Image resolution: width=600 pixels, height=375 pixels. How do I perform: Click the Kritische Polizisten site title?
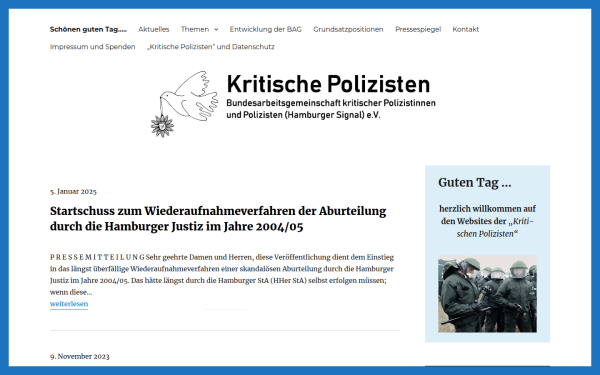pyautogui.click(x=328, y=84)
